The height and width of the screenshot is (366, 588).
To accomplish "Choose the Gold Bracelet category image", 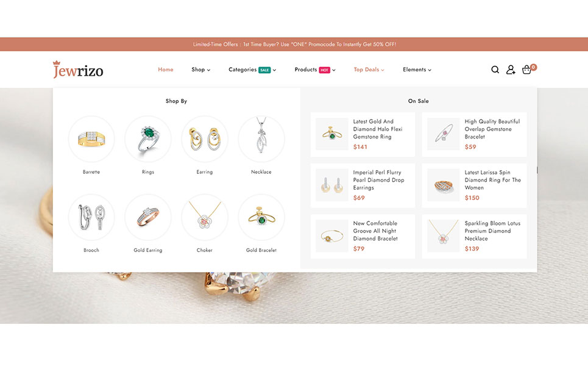I will [x=261, y=217].
